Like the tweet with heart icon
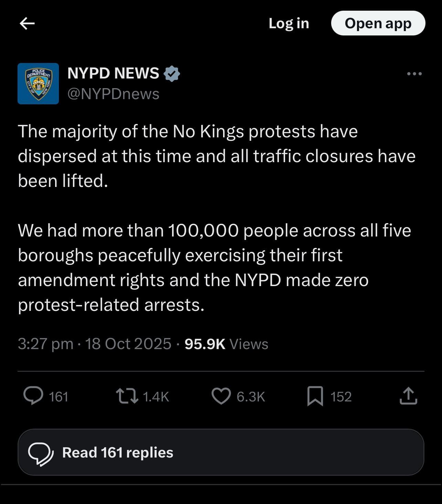The image size is (442, 504). [221, 396]
